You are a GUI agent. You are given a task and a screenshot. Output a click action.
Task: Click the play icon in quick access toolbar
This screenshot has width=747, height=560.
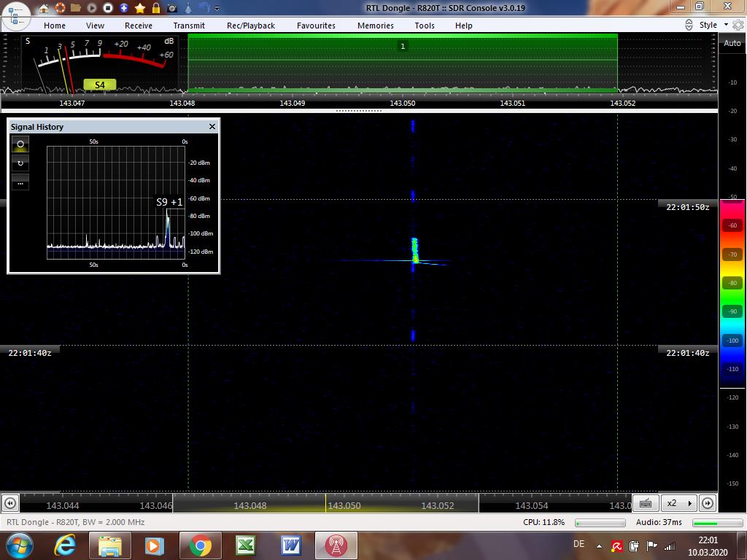91,8
